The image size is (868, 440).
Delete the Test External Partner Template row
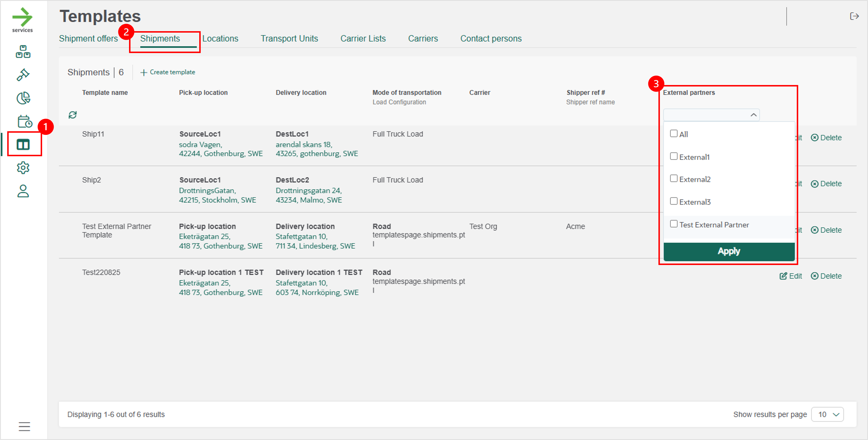[x=826, y=230]
